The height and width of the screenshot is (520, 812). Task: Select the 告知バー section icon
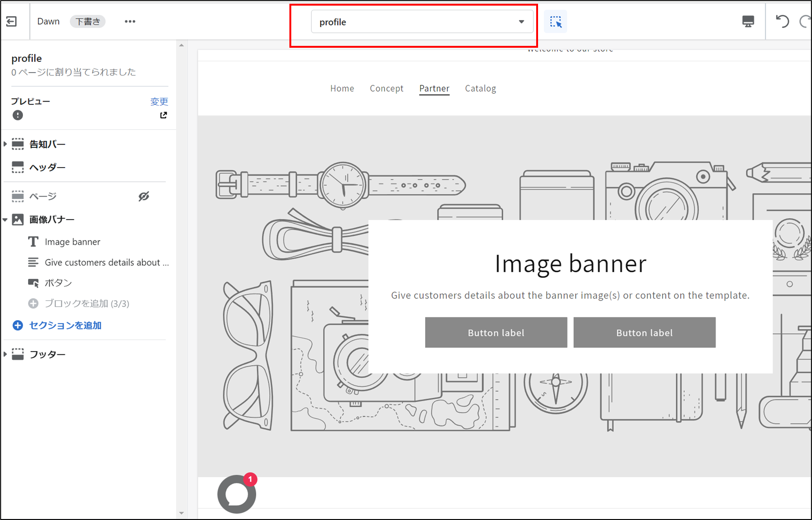pos(18,144)
